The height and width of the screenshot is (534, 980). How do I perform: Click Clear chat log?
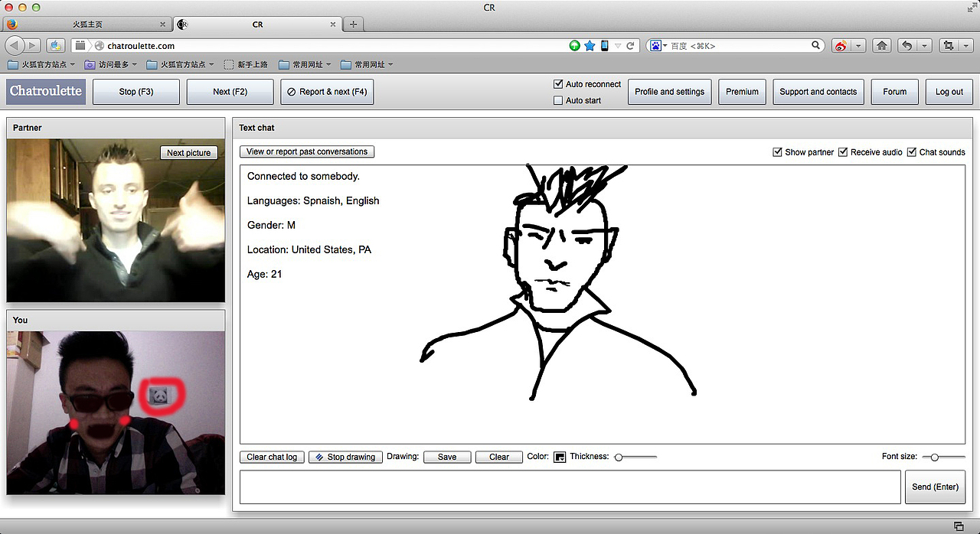[272, 457]
